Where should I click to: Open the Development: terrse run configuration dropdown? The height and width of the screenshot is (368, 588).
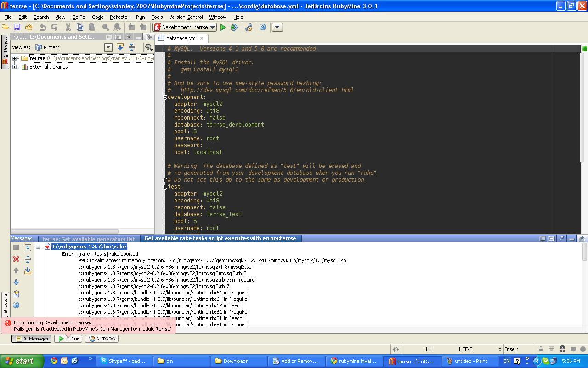tap(184, 27)
